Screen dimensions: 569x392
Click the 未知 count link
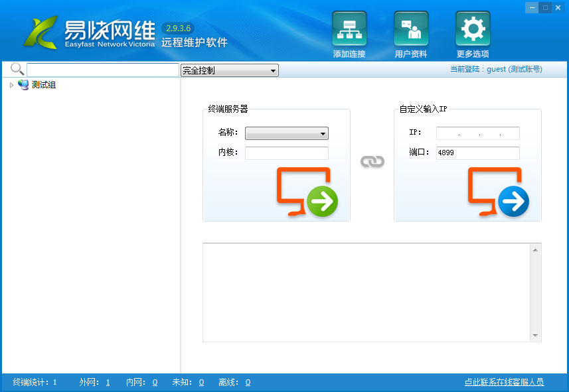tap(201, 382)
